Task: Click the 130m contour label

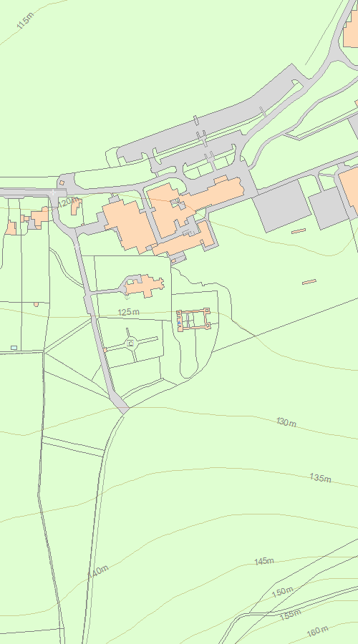Action: coord(286,421)
